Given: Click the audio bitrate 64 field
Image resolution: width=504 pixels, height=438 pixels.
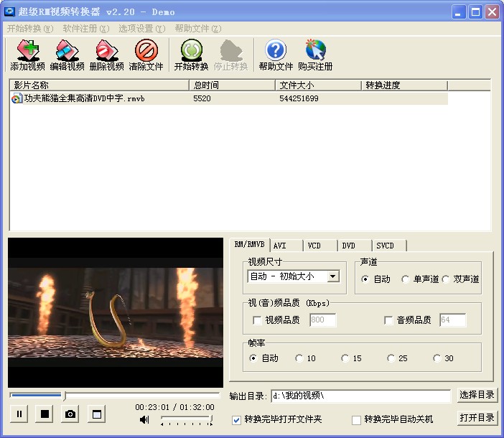Looking at the screenshot, I should click(x=452, y=320).
